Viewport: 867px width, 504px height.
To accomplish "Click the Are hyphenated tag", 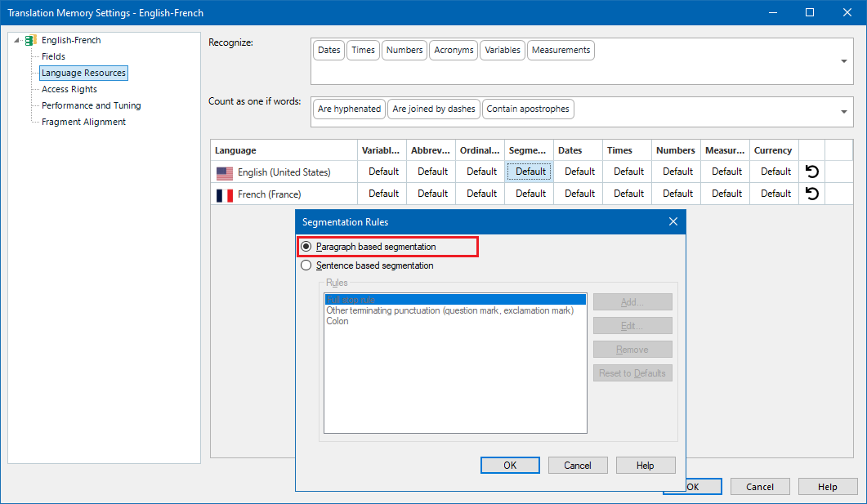I will pyautogui.click(x=350, y=109).
